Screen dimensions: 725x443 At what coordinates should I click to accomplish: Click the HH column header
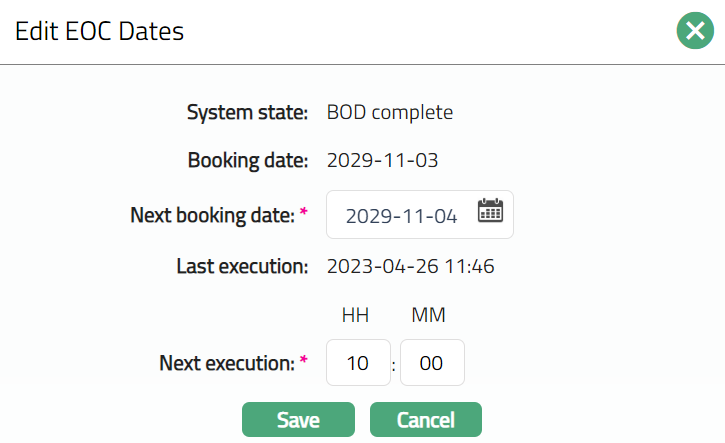coord(355,316)
